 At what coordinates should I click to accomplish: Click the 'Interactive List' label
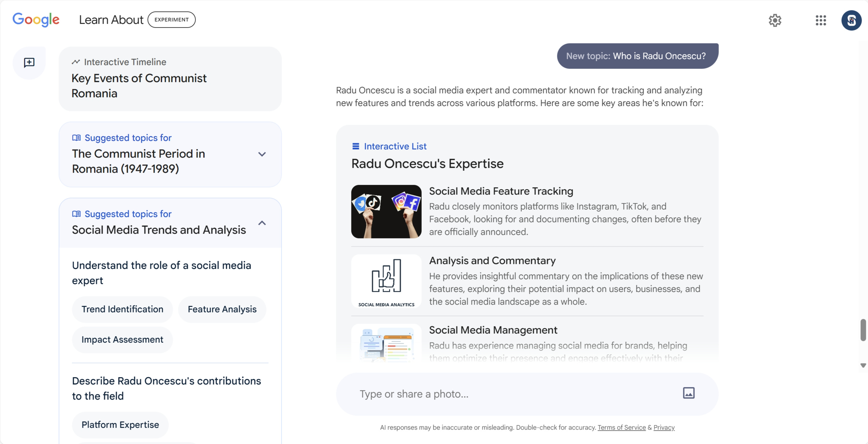click(395, 146)
